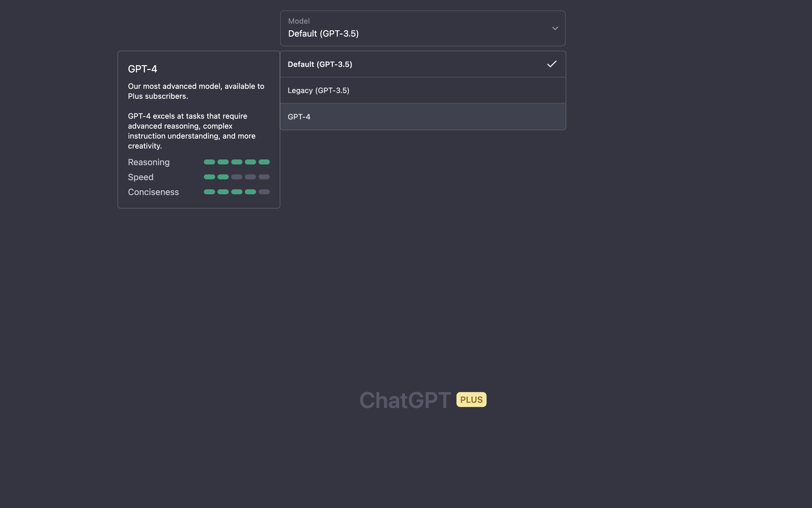Click 'GPT-4 excels at tasks' paragraph
Screen dimensions: 812x508
tap(192, 131)
